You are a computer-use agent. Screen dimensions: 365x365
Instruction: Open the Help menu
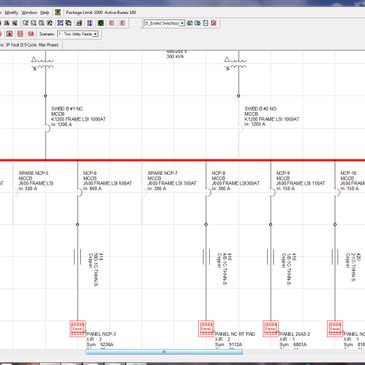(45, 12)
